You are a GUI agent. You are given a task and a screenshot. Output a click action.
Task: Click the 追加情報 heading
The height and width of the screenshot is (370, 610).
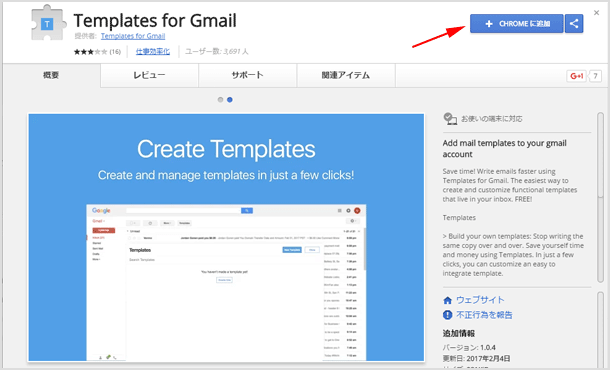[459, 333]
